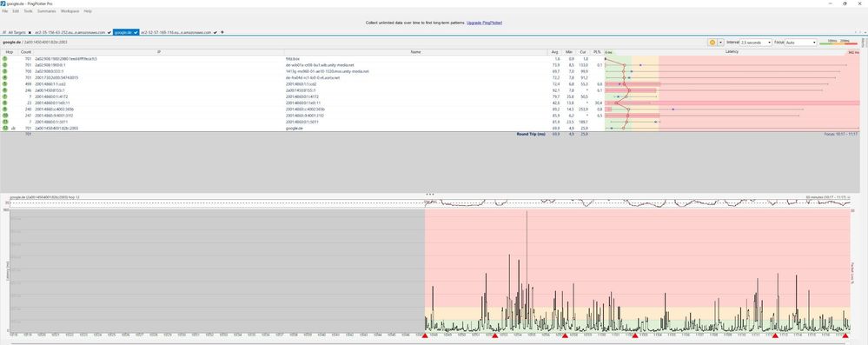Open the Summaries menu
The height and width of the screenshot is (345, 868).
(x=47, y=11)
